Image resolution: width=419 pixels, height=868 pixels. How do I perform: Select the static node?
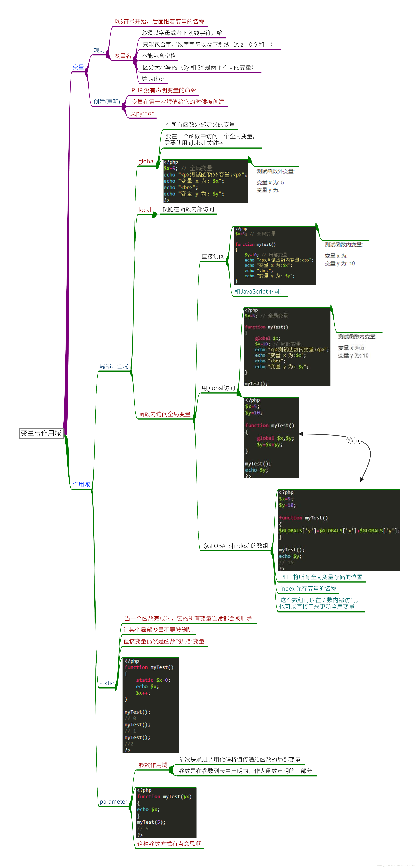click(x=107, y=683)
